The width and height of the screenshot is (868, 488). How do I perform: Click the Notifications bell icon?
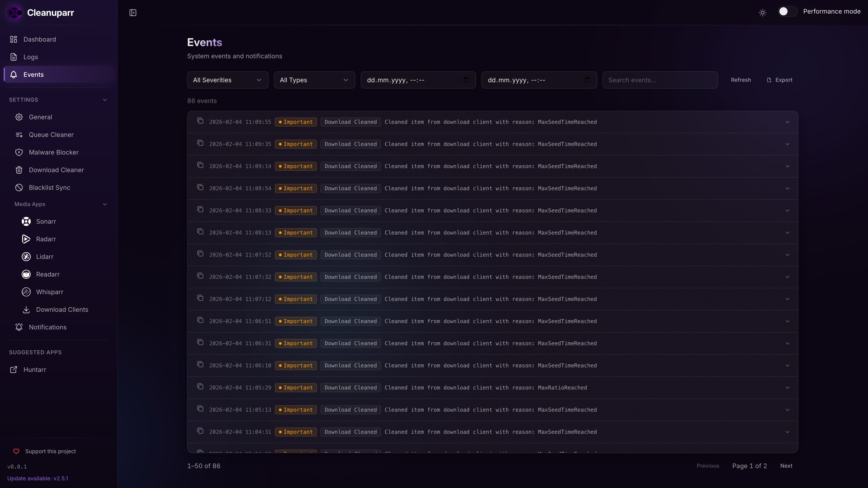(x=19, y=327)
